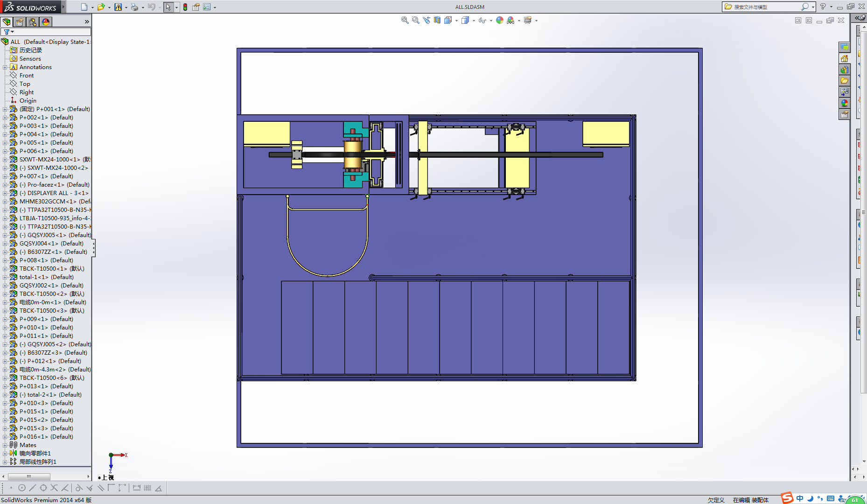The image size is (867, 504).
Task: Open SolidWorks Forum icon in task pane
Action: coord(844,47)
